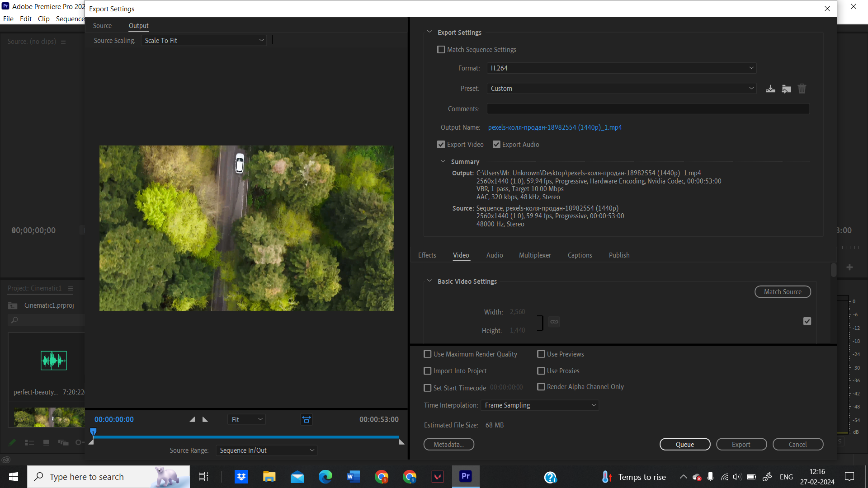This screenshot has width=868, height=488.
Task: Click the delete preset icon
Action: coord(802,88)
